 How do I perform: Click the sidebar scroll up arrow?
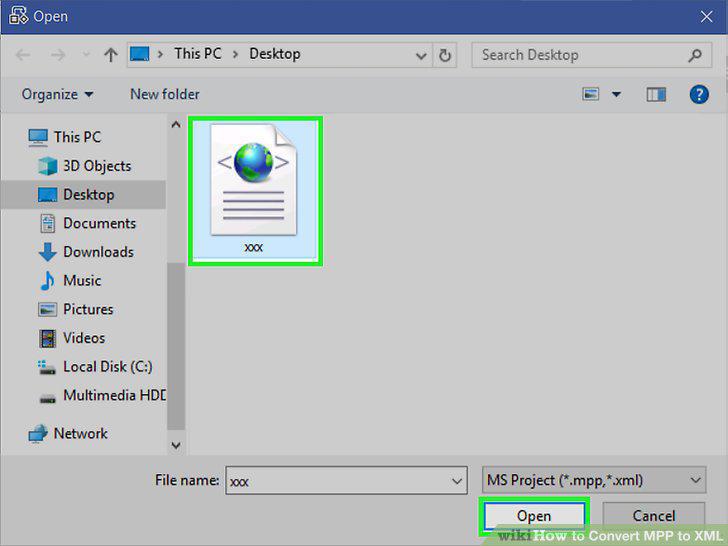coord(176,124)
